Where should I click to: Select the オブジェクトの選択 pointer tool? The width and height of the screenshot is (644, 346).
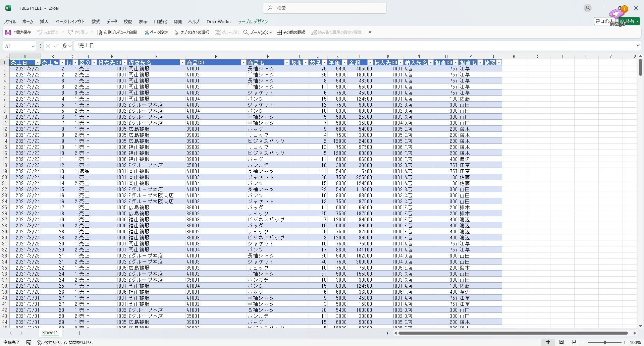coord(192,33)
